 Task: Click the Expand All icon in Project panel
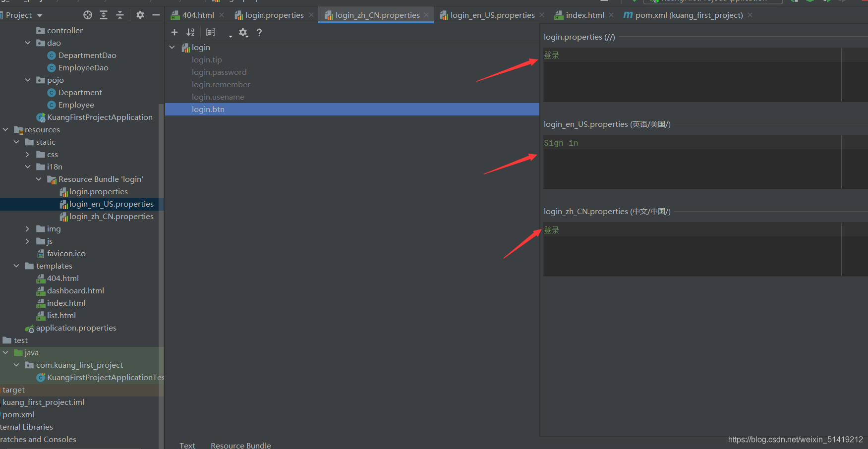click(x=104, y=15)
